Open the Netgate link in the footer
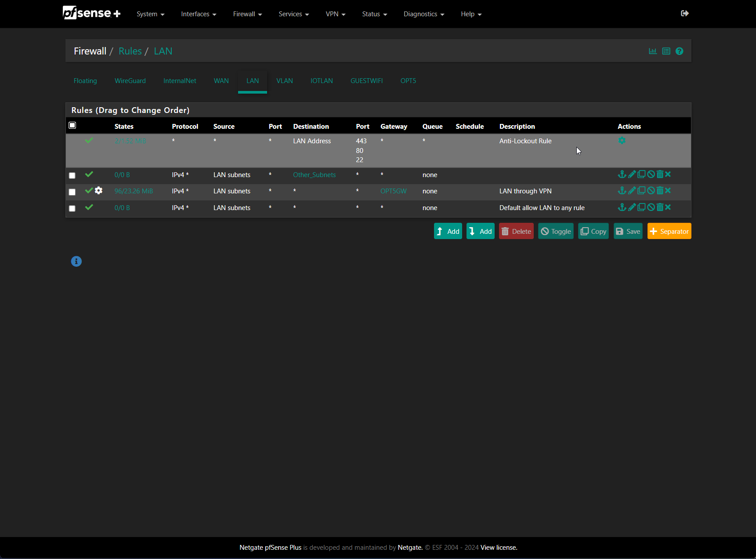Image resolution: width=756 pixels, height=559 pixels. click(x=410, y=548)
